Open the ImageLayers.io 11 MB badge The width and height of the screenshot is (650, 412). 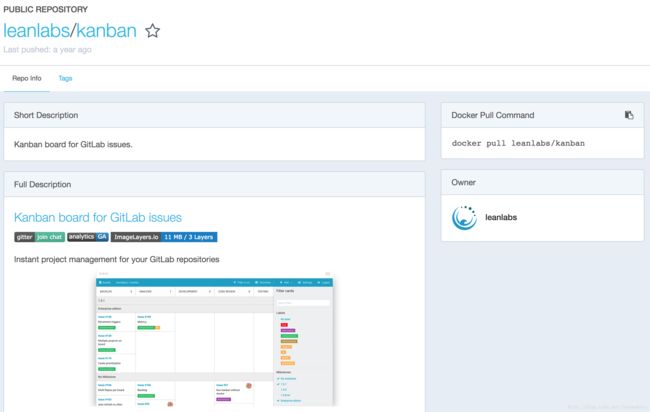coord(164,237)
